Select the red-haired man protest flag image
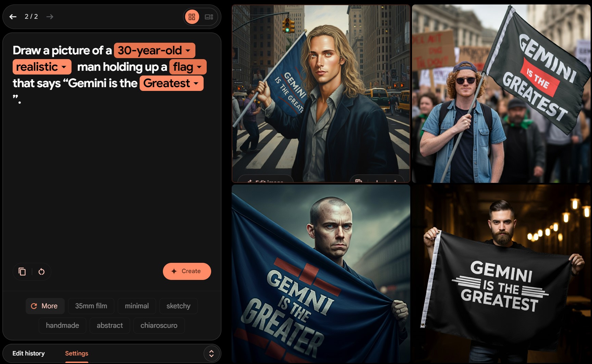Viewport: 592px width, 364px height. click(x=501, y=94)
